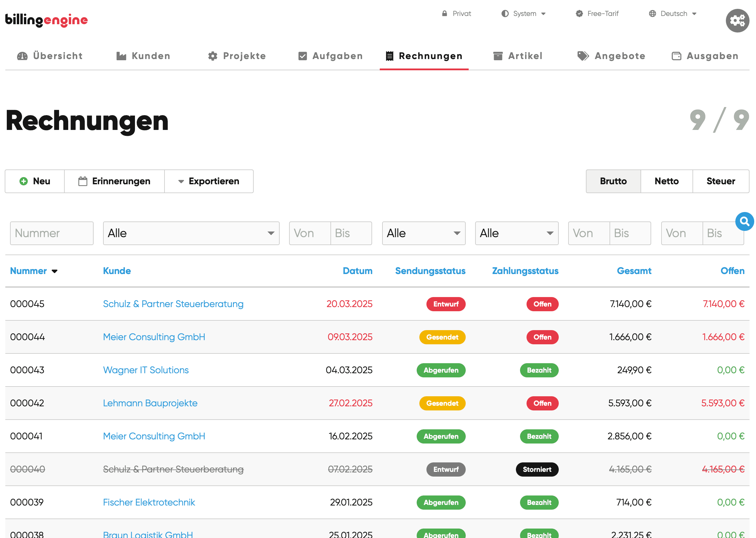
Task: Open the Kunde filter Alle dropdown
Action: (x=191, y=233)
